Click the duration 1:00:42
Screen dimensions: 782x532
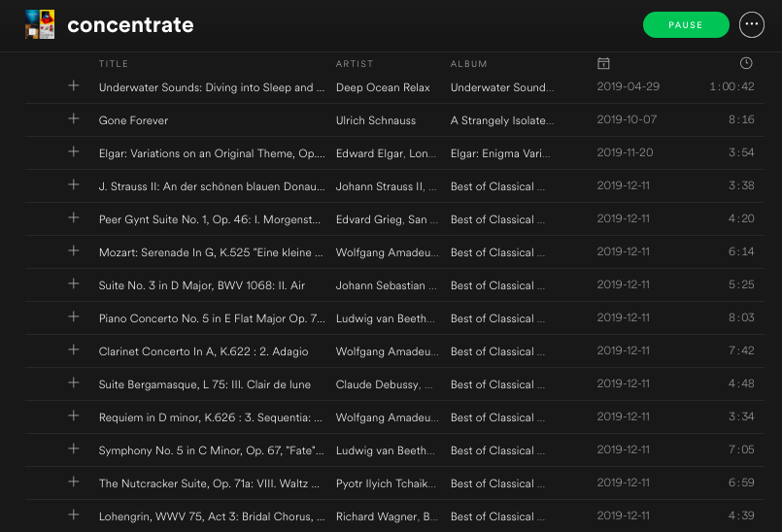click(x=731, y=86)
